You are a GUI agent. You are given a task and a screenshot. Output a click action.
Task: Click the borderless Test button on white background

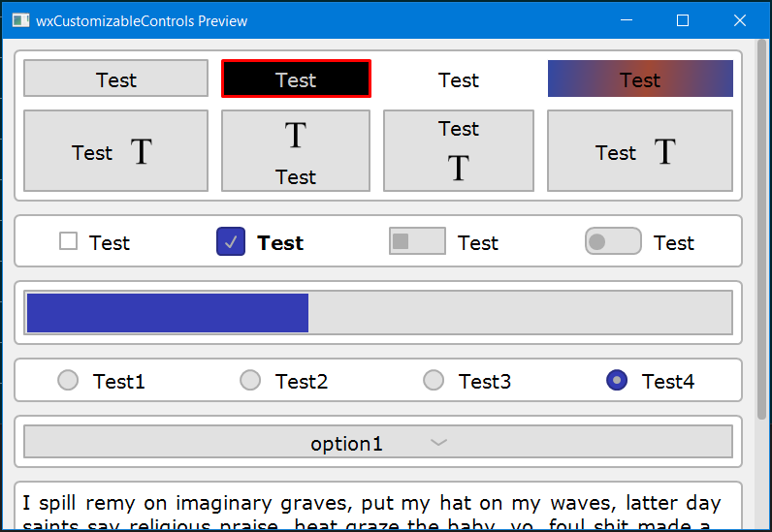[458, 79]
